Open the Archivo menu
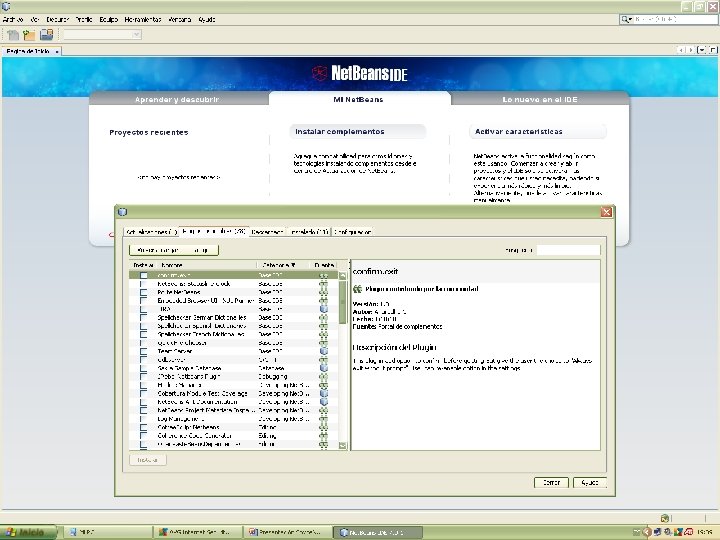The image size is (720, 540). 13,19
